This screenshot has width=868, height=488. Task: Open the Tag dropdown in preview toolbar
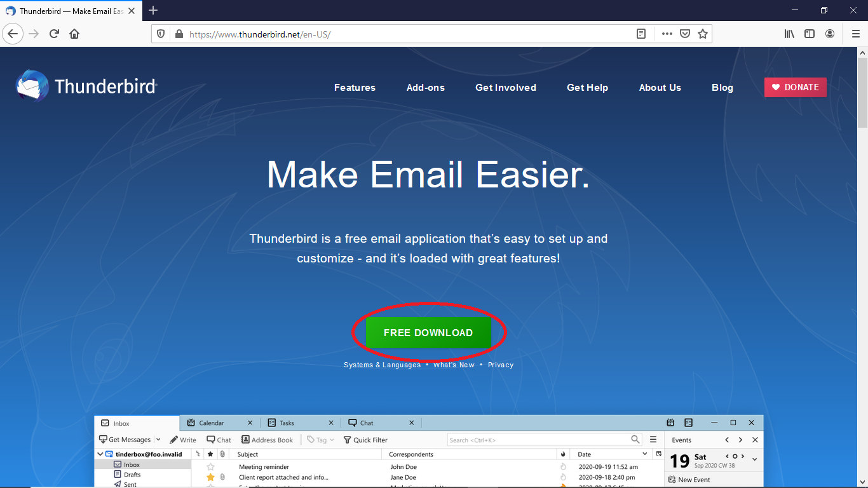[x=320, y=440]
